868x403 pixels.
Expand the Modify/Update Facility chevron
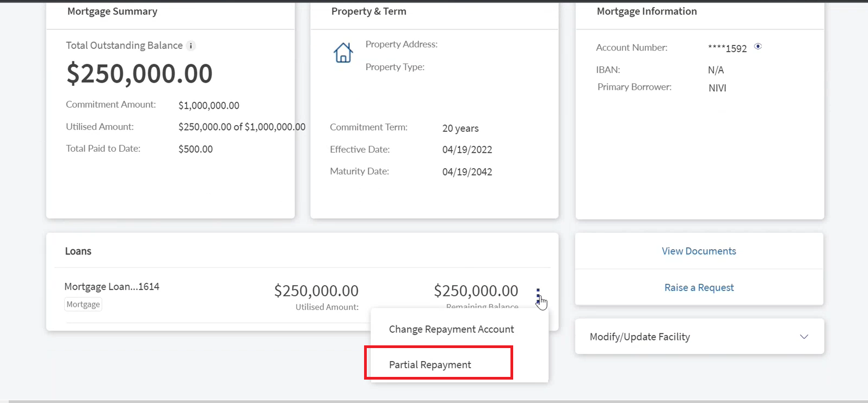tap(804, 337)
